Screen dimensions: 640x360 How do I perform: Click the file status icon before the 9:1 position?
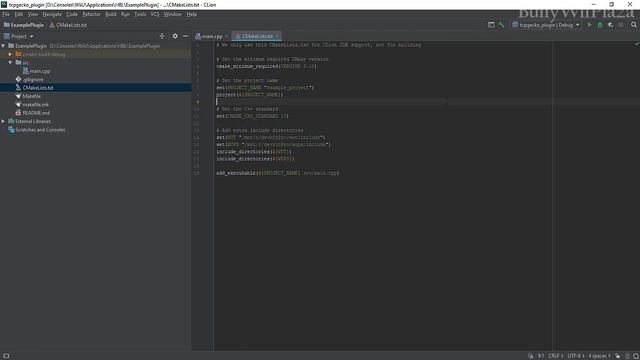point(530,356)
